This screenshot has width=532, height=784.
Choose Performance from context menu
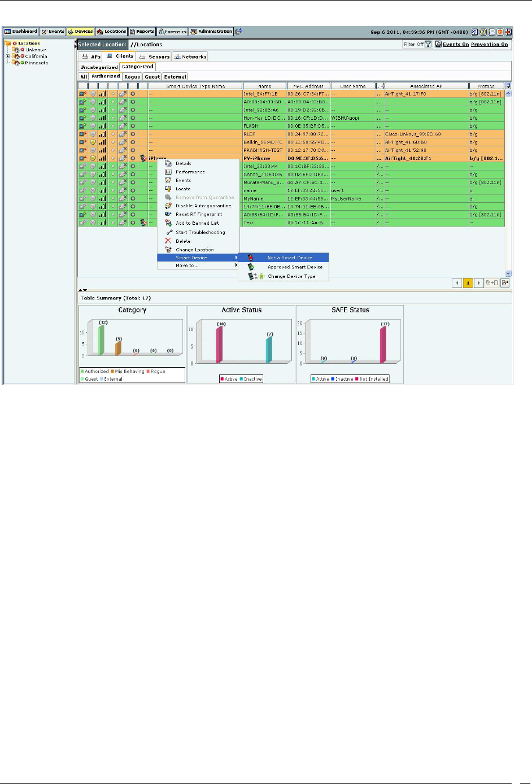pos(198,172)
